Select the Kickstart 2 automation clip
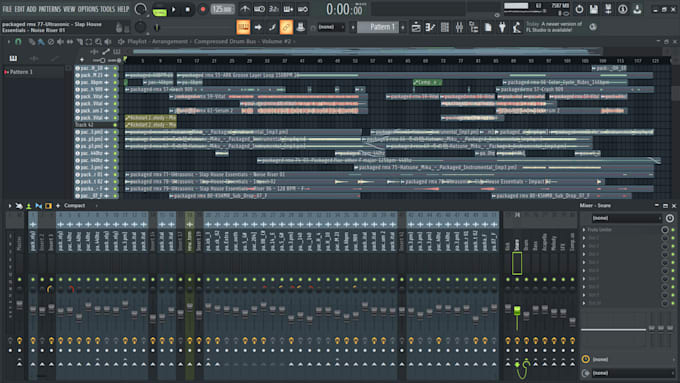This screenshot has width=680, height=383. (150, 118)
